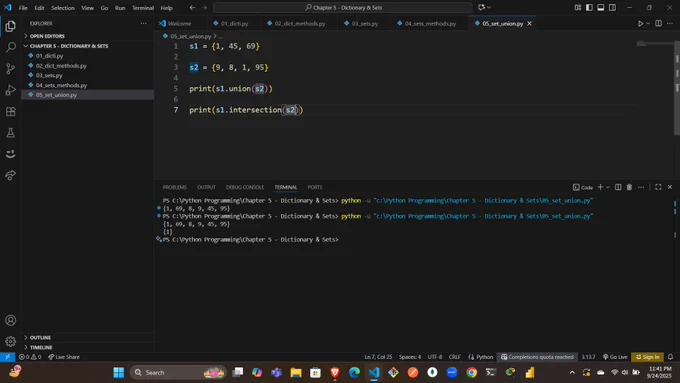Toggle the bottom Panel visibility
The width and height of the screenshot is (680, 383).
click(601, 7)
